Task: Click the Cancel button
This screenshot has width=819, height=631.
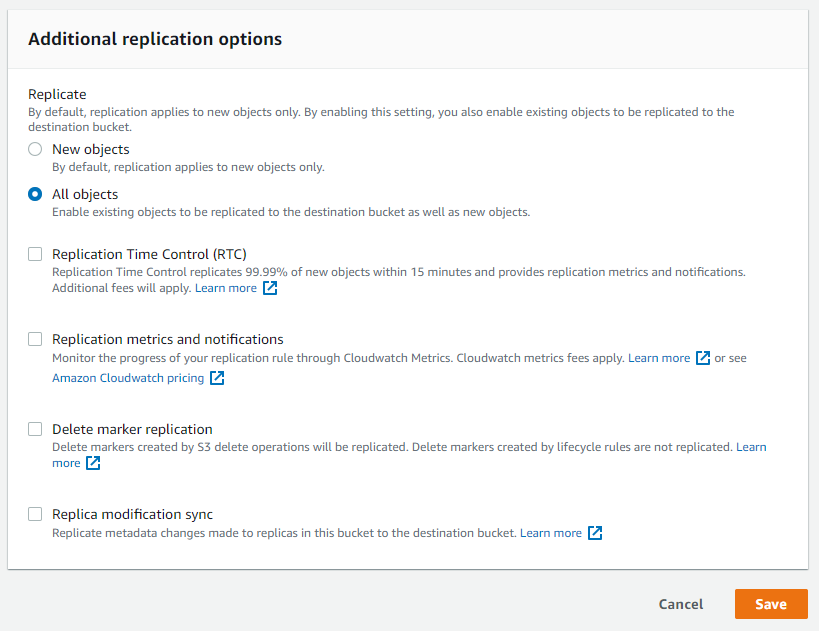Action: point(680,604)
